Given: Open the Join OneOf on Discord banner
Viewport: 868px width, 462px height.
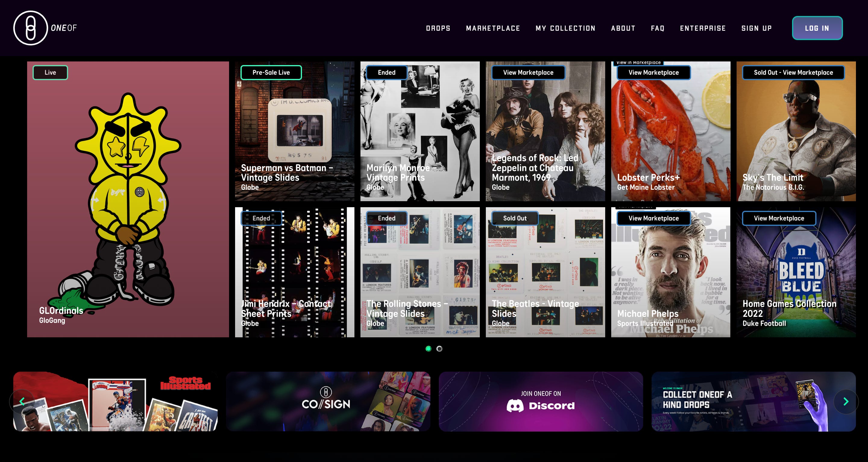Looking at the screenshot, I should (x=541, y=401).
